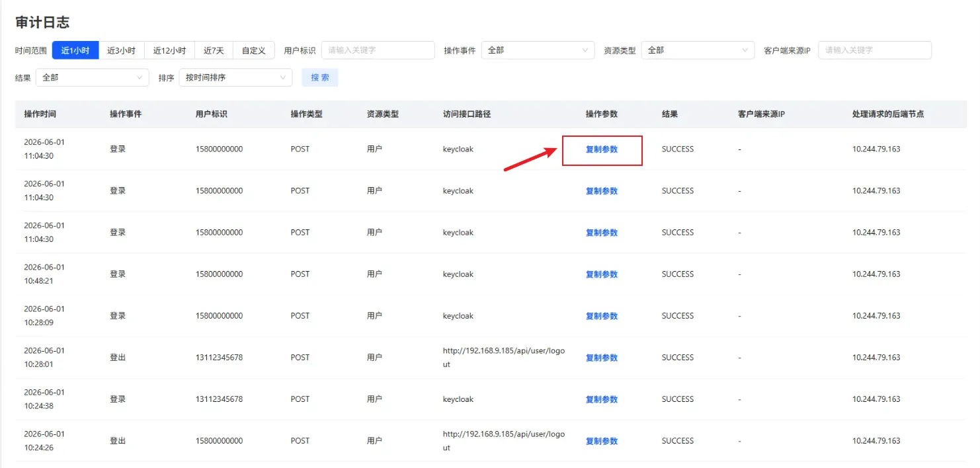Click 复制参数 for the 10:24:38 login
This screenshot has width=980, height=468.
[x=602, y=399]
